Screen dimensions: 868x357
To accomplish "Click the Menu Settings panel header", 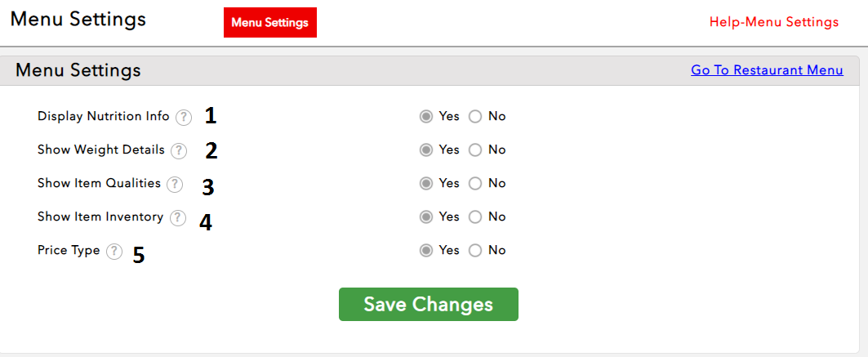I will pyautogui.click(x=78, y=70).
